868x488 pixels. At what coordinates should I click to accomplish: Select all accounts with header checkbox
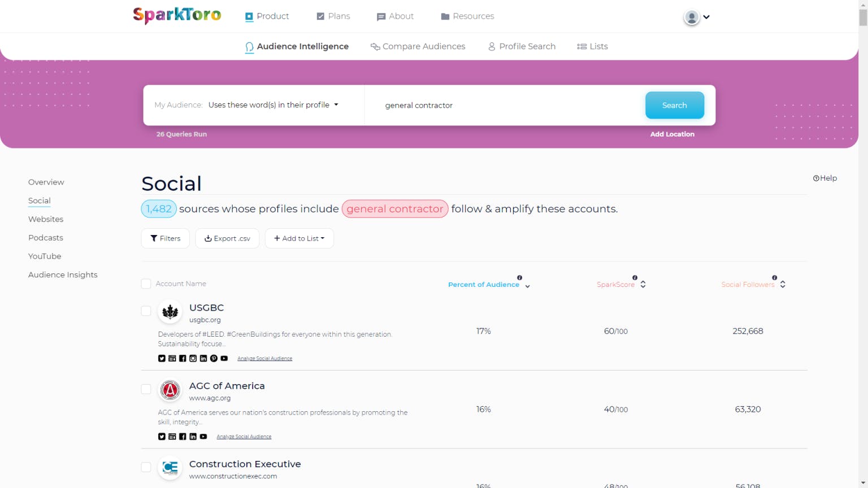click(x=146, y=284)
